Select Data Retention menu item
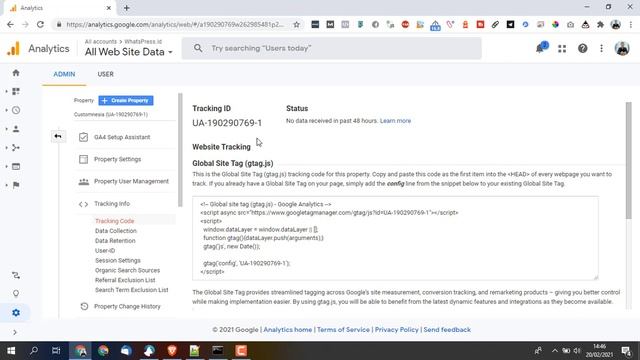The height and width of the screenshot is (360, 640). coord(115,241)
